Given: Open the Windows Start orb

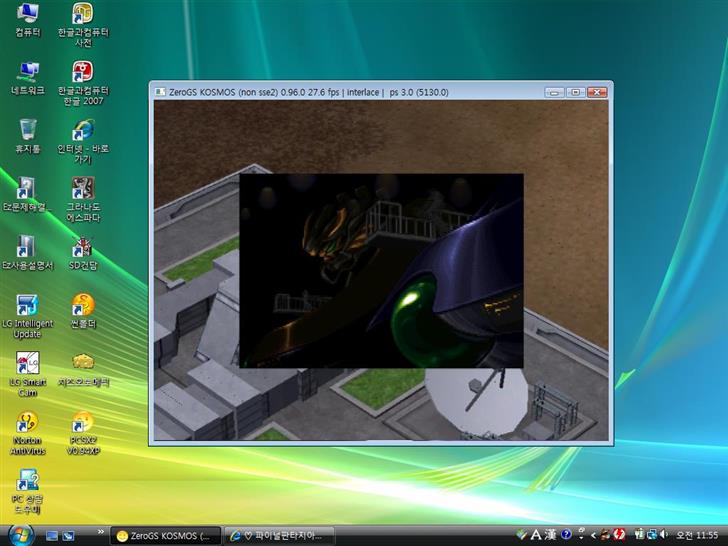Looking at the screenshot, I should (20, 535).
